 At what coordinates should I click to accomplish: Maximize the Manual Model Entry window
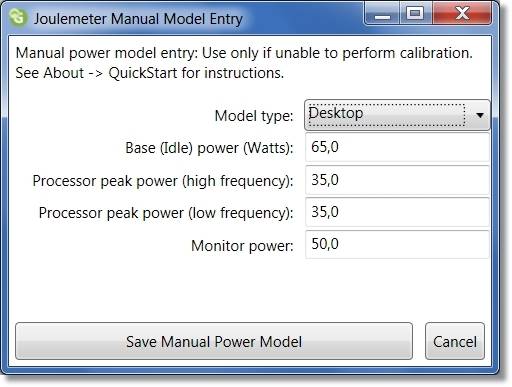(x=415, y=14)
